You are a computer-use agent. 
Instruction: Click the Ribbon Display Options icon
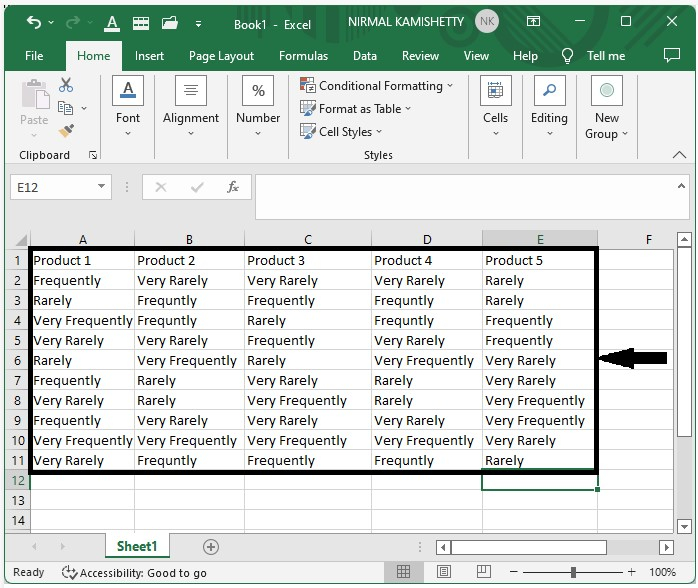[533, 21]
